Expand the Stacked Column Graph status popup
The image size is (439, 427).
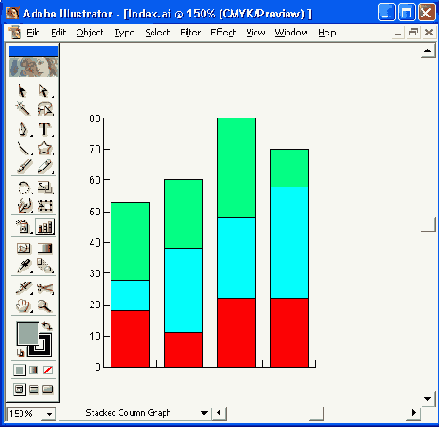(x=204, y=413)
